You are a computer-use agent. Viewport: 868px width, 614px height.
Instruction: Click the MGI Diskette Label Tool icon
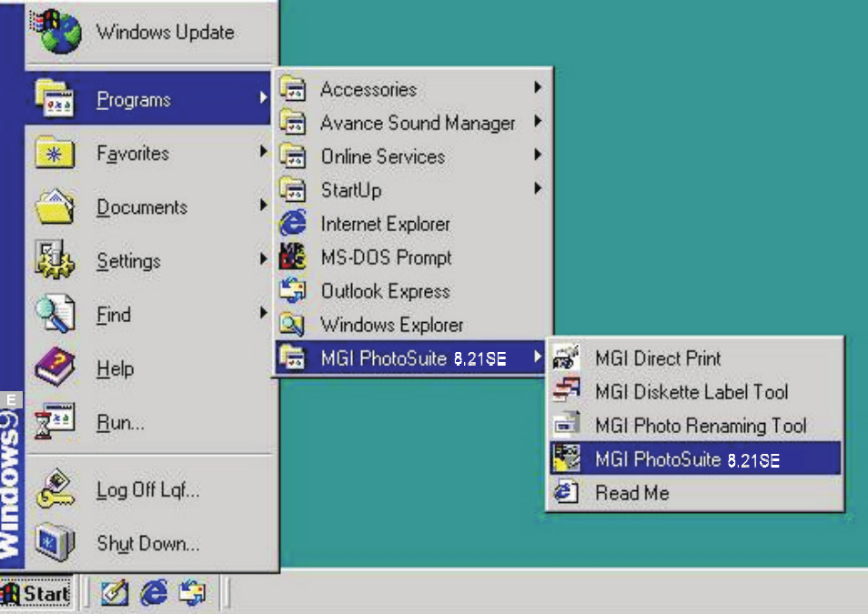(566, 391)
